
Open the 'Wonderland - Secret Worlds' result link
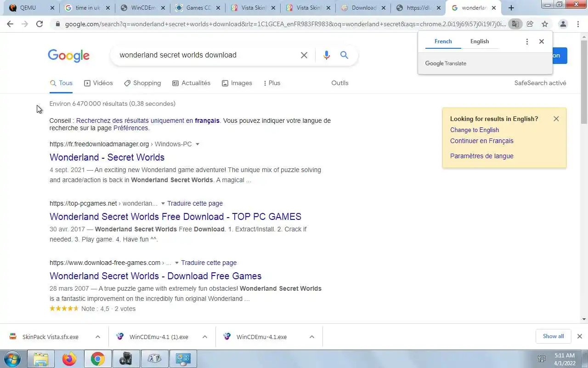point(107,157)
